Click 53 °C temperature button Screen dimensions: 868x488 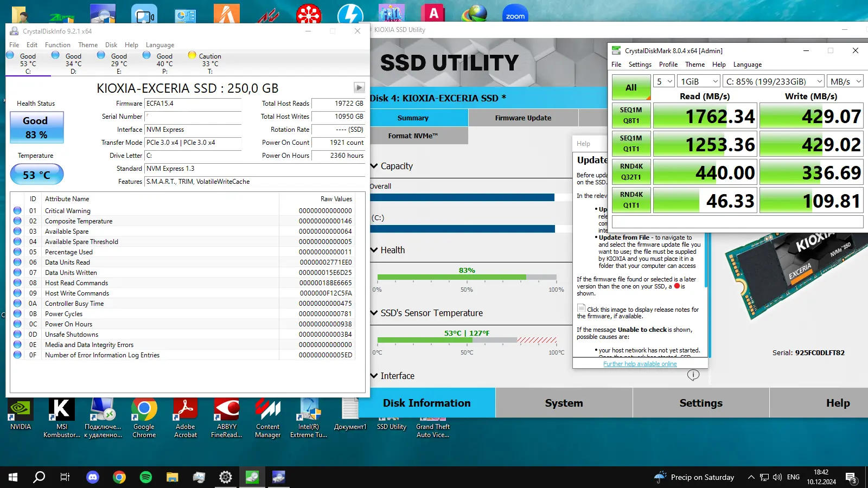37,175
